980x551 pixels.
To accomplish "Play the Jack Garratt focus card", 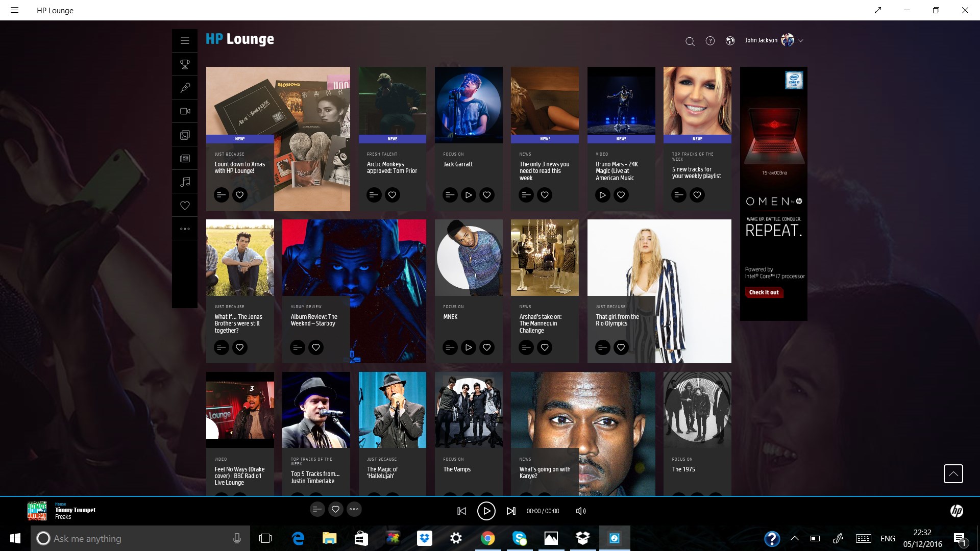I will 468,195.
